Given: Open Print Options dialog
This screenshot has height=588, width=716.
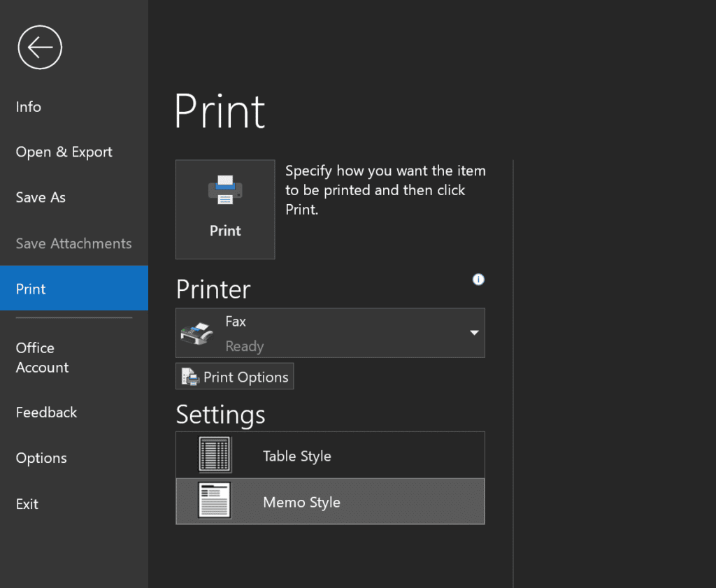Looking at the screenshot, I should (234, 376).
